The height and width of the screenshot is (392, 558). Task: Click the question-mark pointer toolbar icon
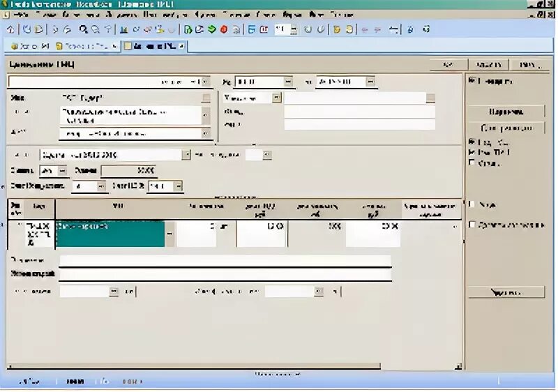click(108, 29)
